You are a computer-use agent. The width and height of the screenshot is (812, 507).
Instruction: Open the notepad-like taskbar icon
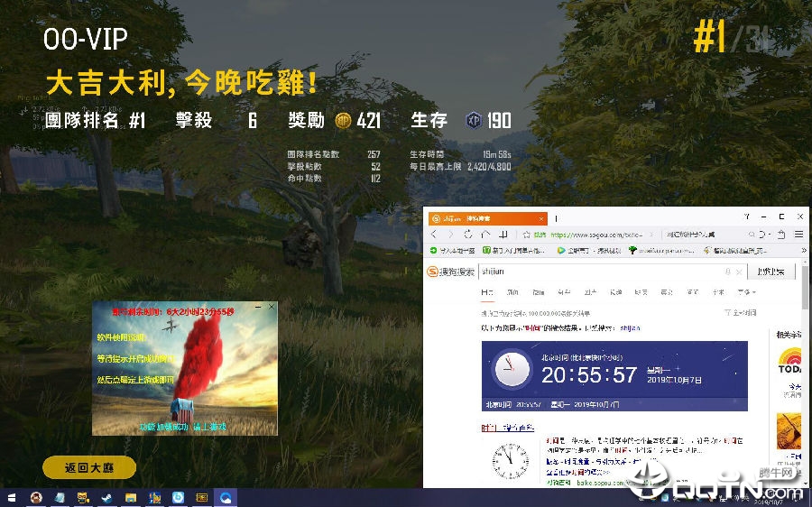(60, 498)
